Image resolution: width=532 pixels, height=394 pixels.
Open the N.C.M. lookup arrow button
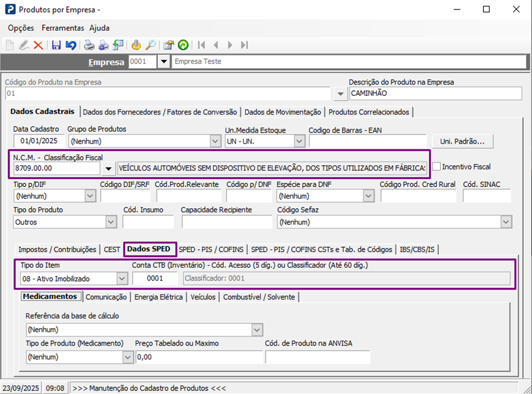109,168
